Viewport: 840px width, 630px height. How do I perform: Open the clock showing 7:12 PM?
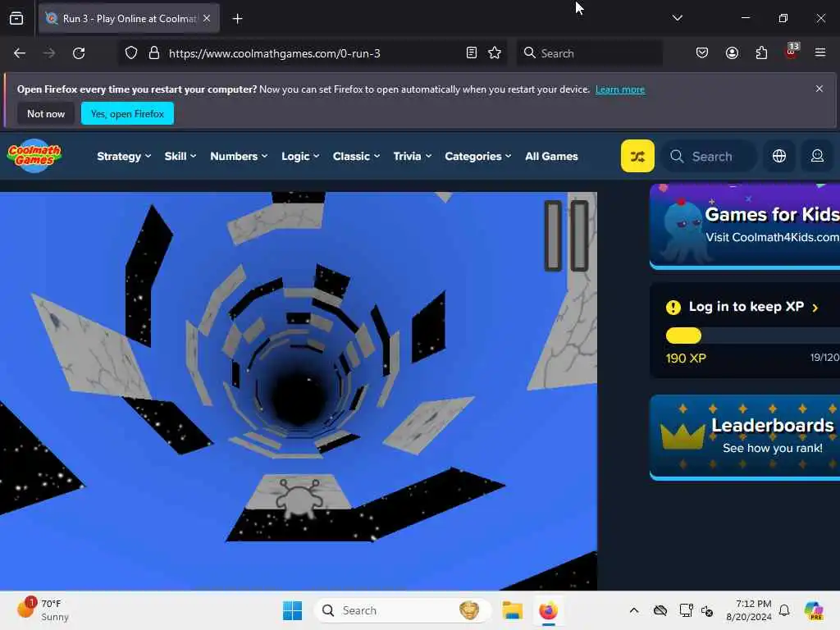pos(749,610)
